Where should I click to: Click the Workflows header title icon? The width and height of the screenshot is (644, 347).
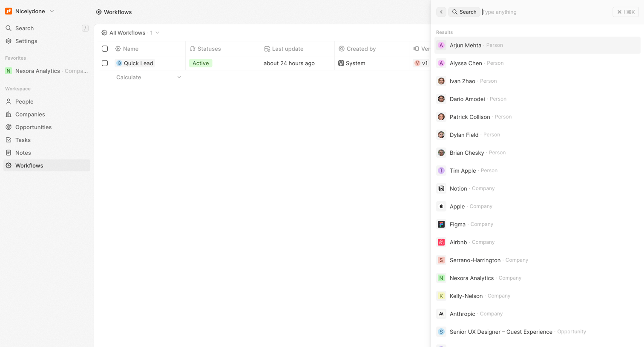coord(99,12)
